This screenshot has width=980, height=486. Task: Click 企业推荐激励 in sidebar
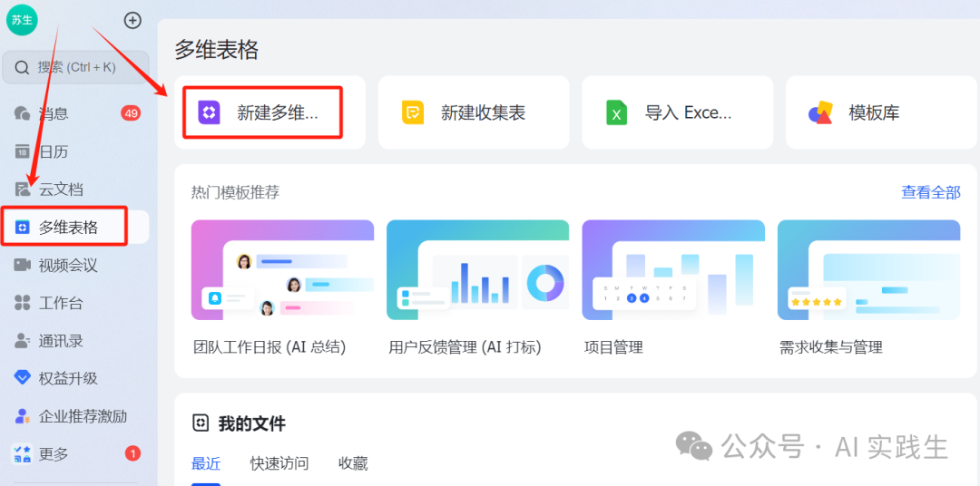[x=82, y=416]
